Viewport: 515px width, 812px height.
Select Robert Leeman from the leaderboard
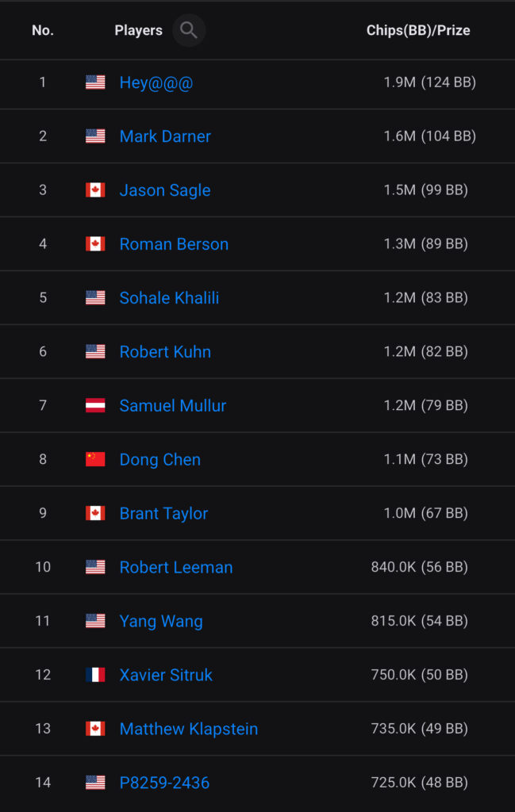click(x=176, y=568)
